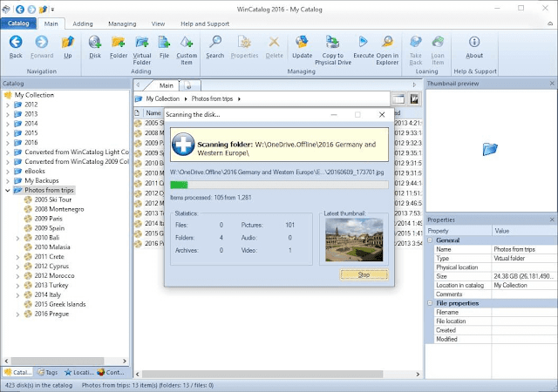The width and height of the screenshot is (558, 392).
Task: Switch list view mode icon beside breadcrumb
Action: [x=399, y=99]
